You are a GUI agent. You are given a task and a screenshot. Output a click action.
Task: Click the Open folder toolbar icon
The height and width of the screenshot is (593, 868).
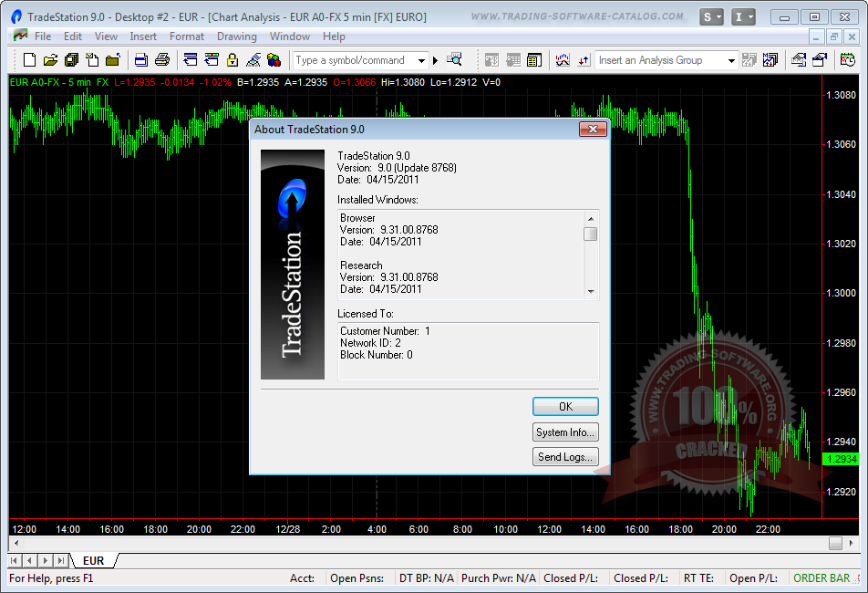(50, 60)
